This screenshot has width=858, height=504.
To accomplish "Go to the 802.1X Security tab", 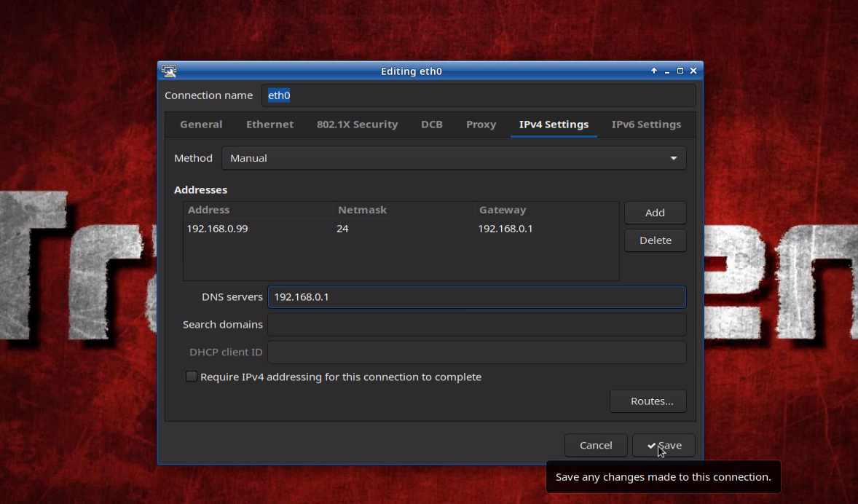I will tap(357, 125).
